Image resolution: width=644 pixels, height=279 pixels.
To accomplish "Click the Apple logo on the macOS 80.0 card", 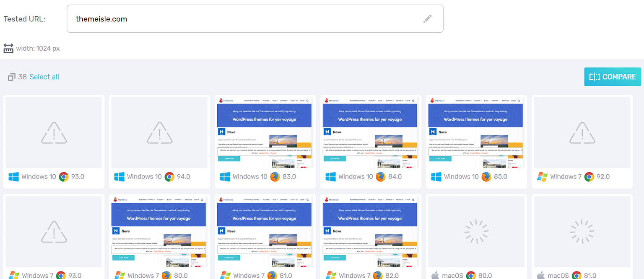I will click(x=436, y=275).
